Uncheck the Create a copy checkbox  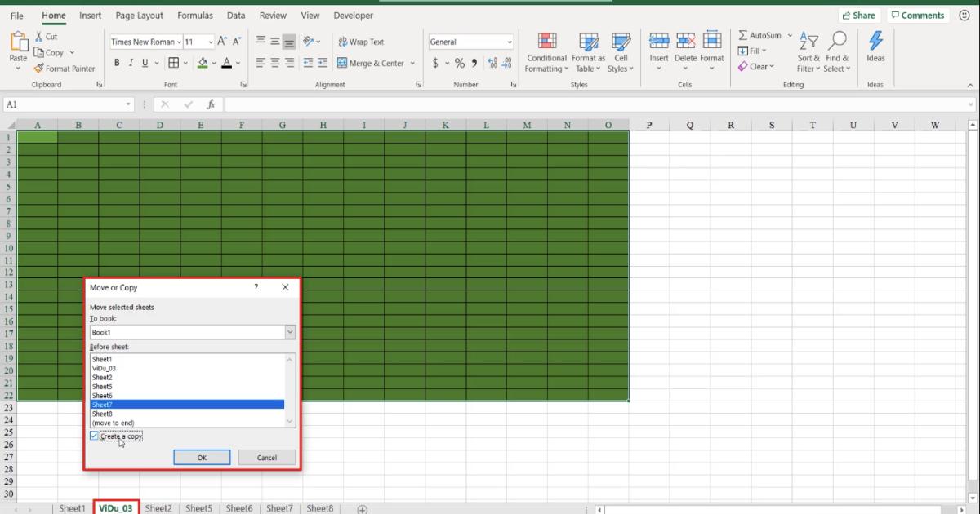94,436
